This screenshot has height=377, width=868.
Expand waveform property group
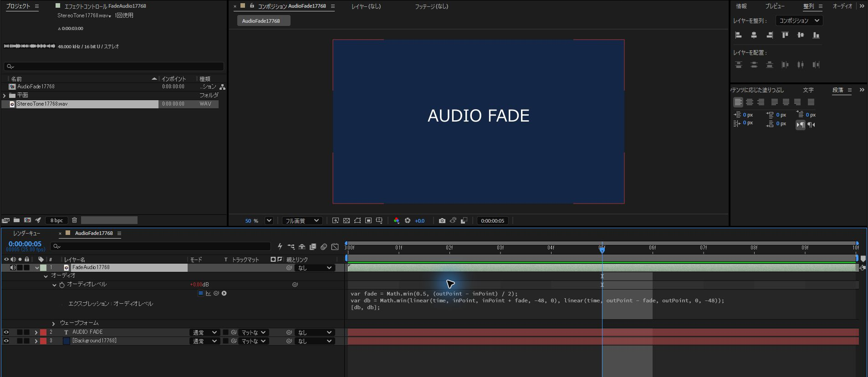[x=53, y=323]
